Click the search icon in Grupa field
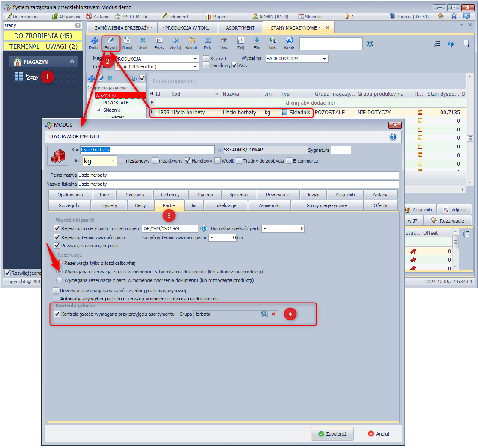478x448 pixels. (x=265, y=314)
